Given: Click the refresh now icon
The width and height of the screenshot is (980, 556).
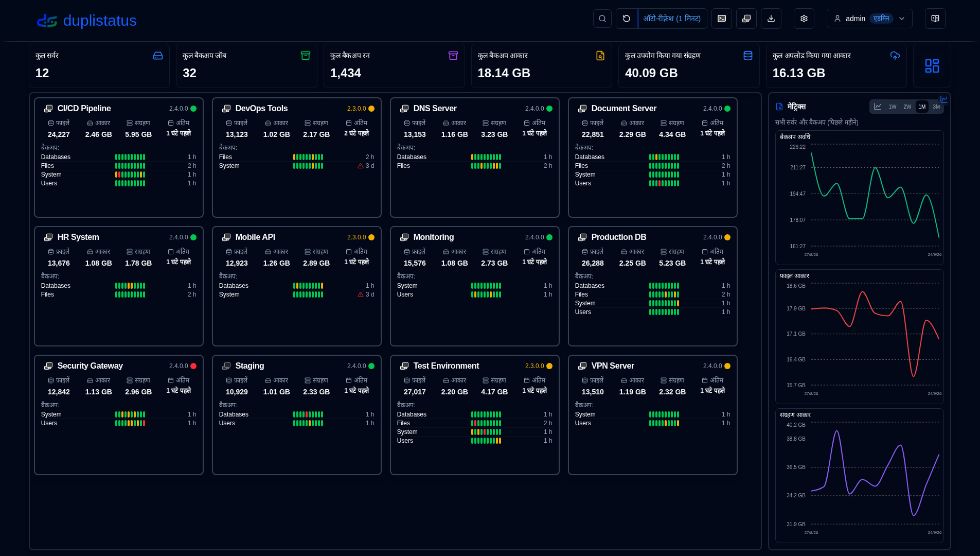Looking at the screenshot, I should pos(626,19).
